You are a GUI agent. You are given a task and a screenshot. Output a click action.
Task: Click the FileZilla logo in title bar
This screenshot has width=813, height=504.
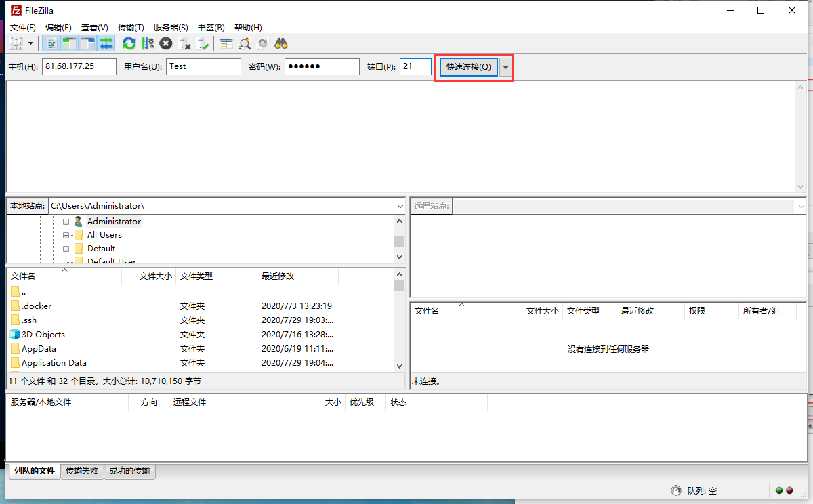[16, 11]
